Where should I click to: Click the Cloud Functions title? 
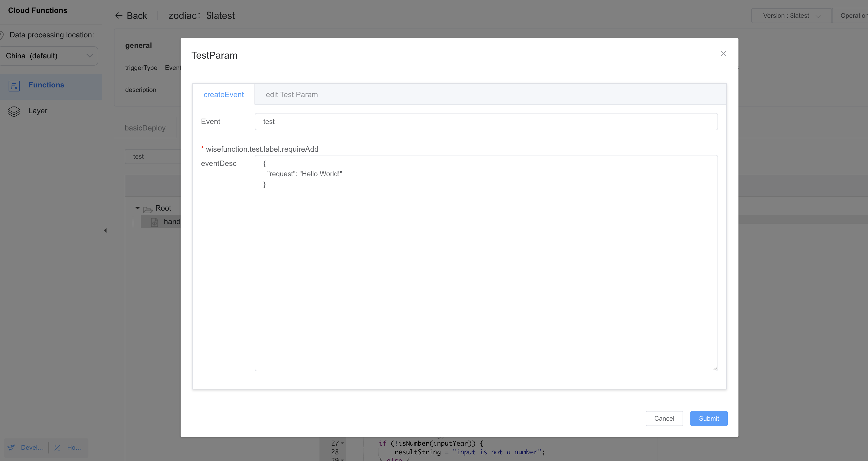pyautogui.click(x=37, y=10)
